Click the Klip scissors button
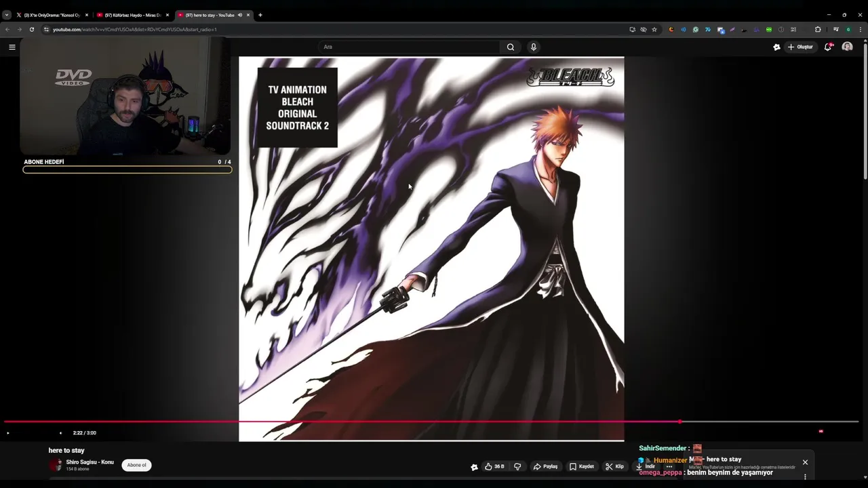Viewport: 868px width, 488px height. click(614, 466)
